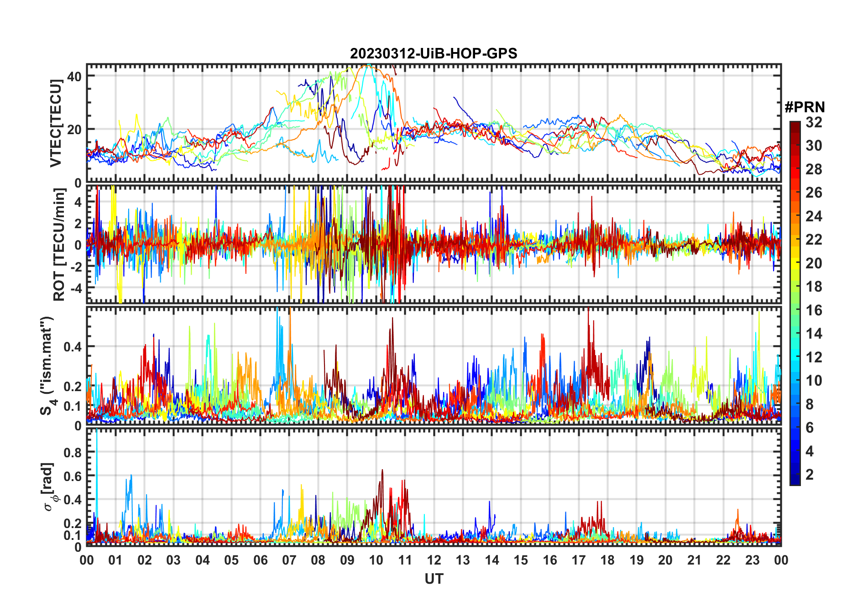
Task: Click the -4 tick on ROT axis
Action: (76, 288)
